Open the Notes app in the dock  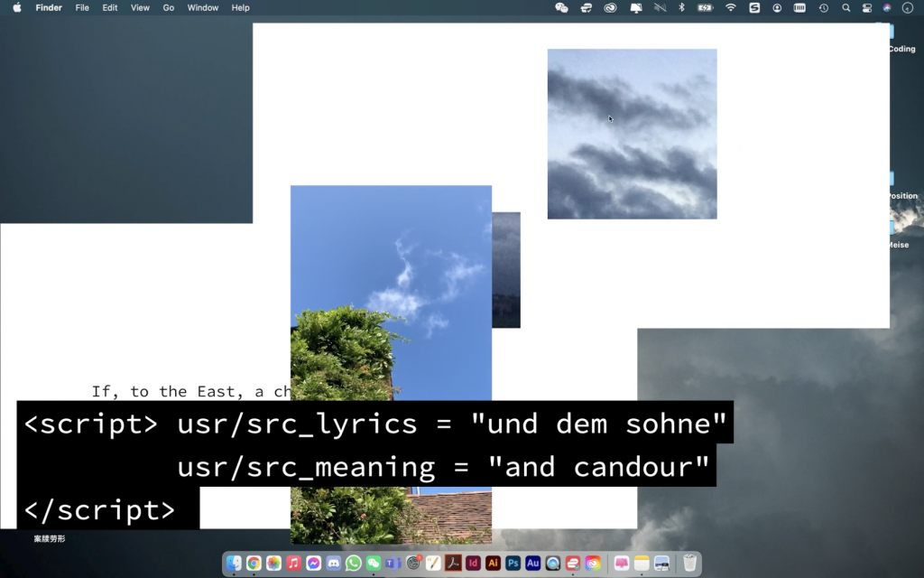point(642,564)
